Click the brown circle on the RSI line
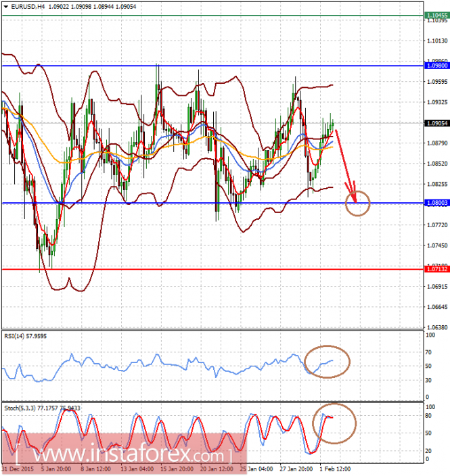 tap(327, 362)
